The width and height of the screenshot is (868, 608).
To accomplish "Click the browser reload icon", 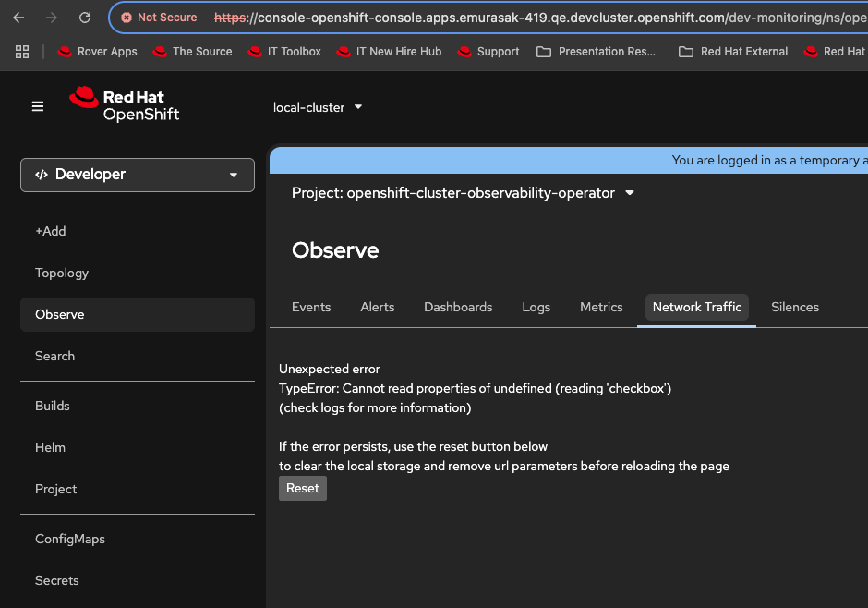I will [x=85, y=18].
